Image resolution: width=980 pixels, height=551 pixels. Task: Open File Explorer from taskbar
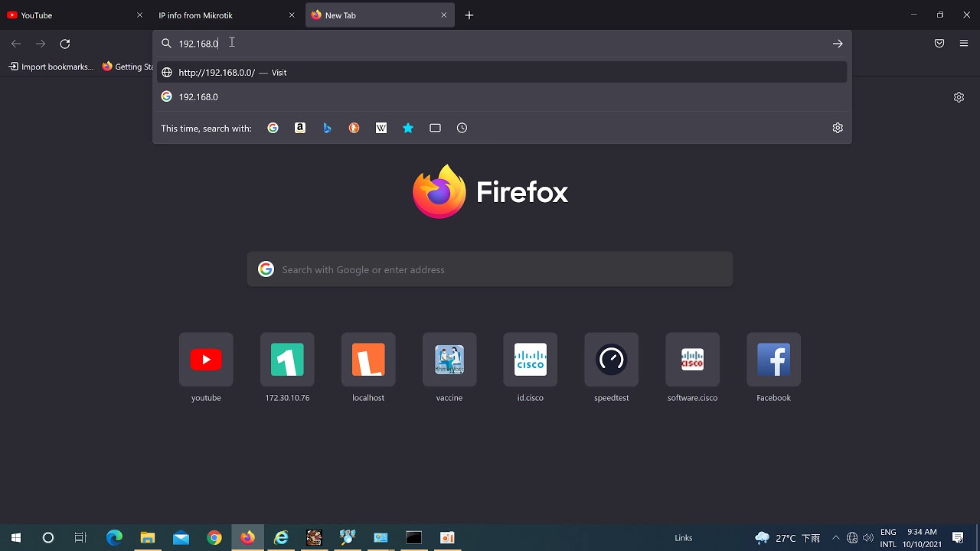(x=148, y=538)
